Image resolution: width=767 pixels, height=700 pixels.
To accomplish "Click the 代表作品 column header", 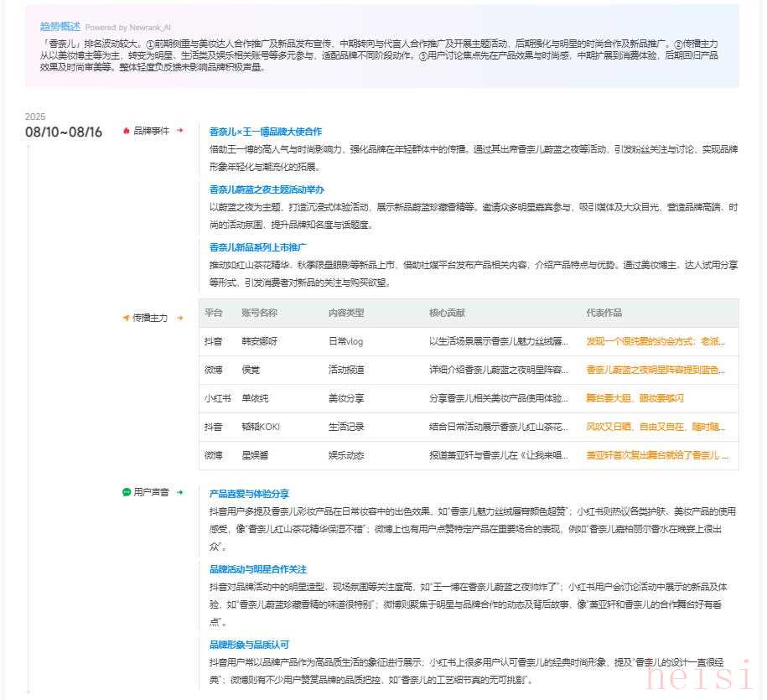I will click(604, 313).
